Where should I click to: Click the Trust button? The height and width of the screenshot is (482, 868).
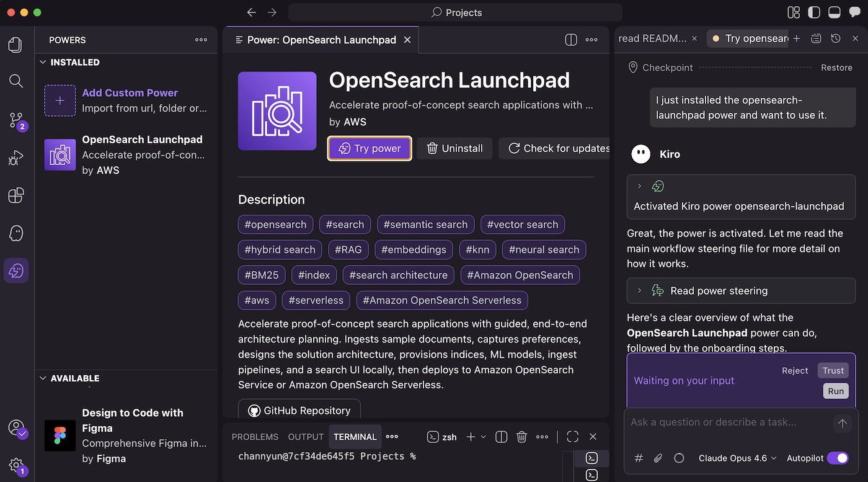(833, 370)
